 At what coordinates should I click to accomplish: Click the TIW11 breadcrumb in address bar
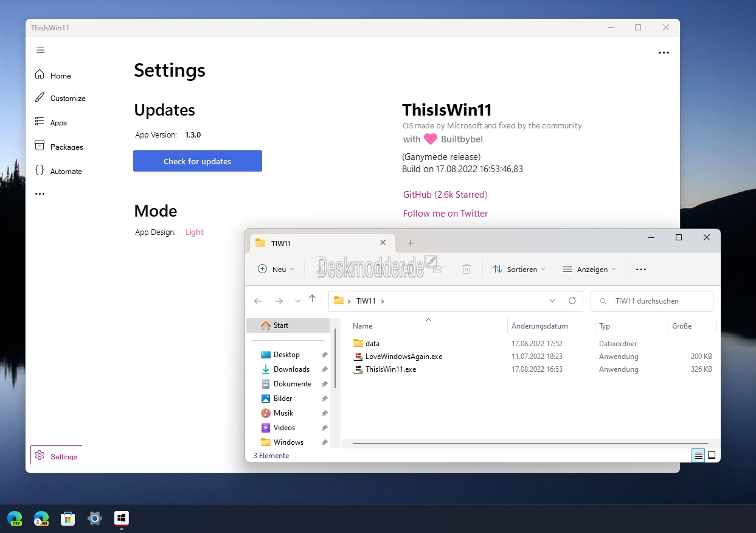click(x=366, y=301)
